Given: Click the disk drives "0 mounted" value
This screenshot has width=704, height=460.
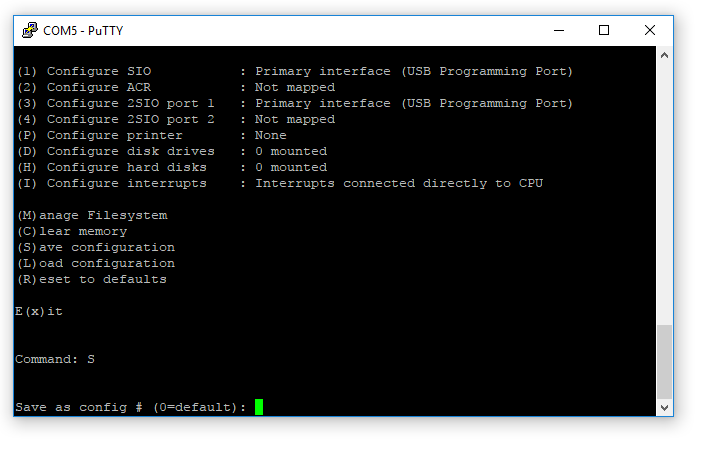Looking at the screenshot, I should point(291,152).
